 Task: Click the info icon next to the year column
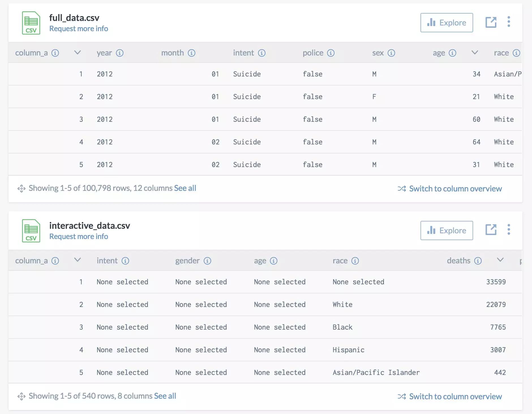[120, 53]
